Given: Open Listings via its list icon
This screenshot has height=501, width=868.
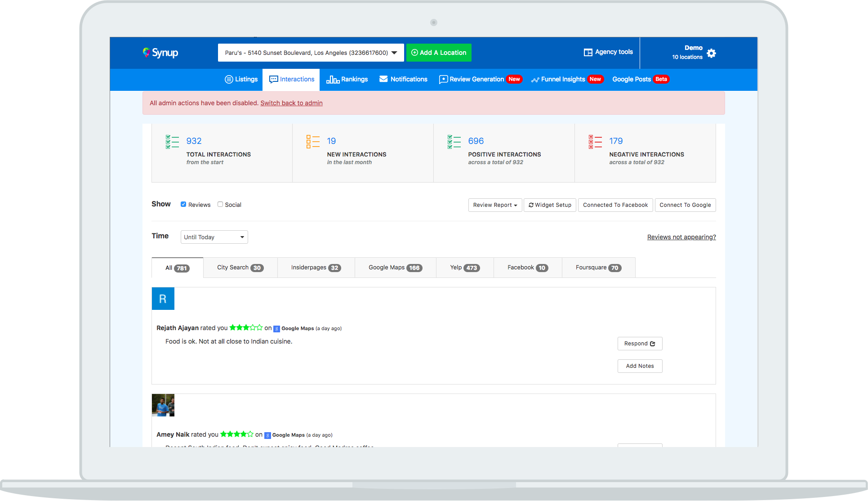Looking at the screenshot, I should tap(229, 79).
